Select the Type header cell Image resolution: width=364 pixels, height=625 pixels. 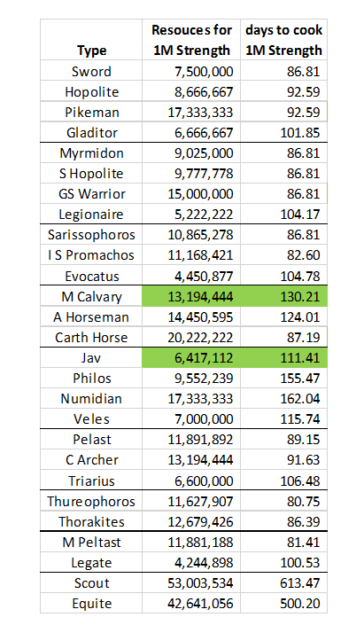[91, 40]
